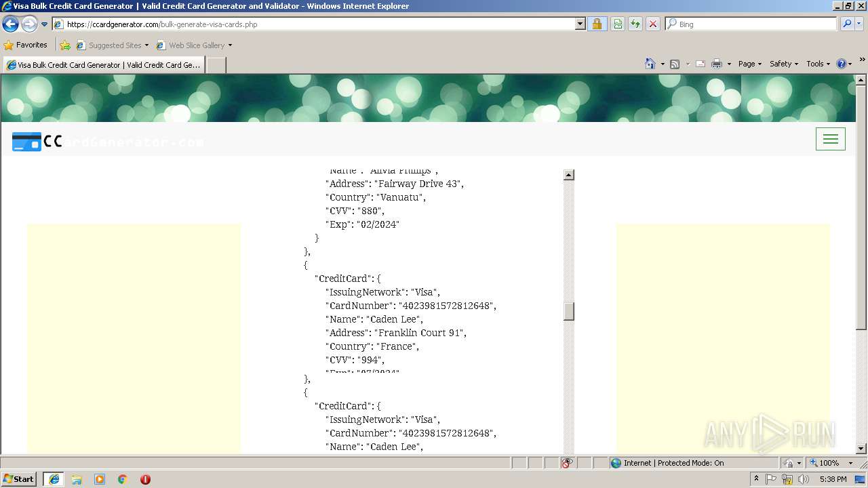Click the Refresh page icon
The height and width of the screenshot is (488, 868).
(635, 24)
